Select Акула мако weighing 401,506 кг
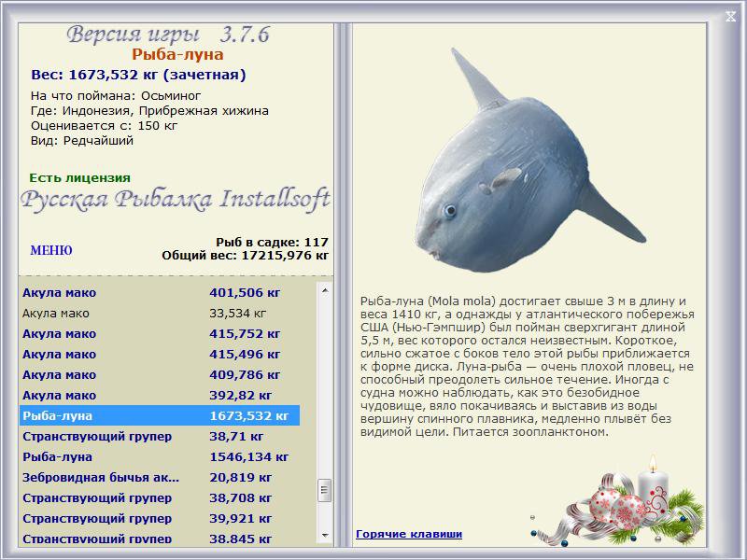The image size is (747, 560). 160,293
